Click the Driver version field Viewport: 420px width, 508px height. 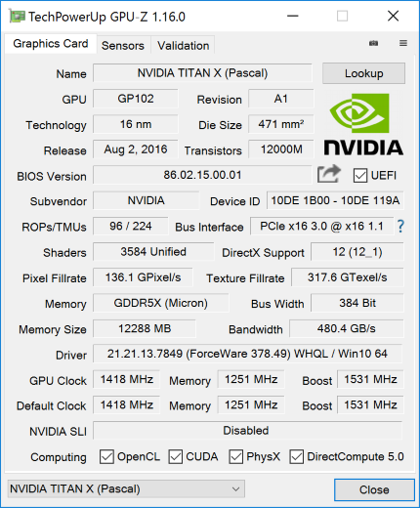click(x=248, y=354)
